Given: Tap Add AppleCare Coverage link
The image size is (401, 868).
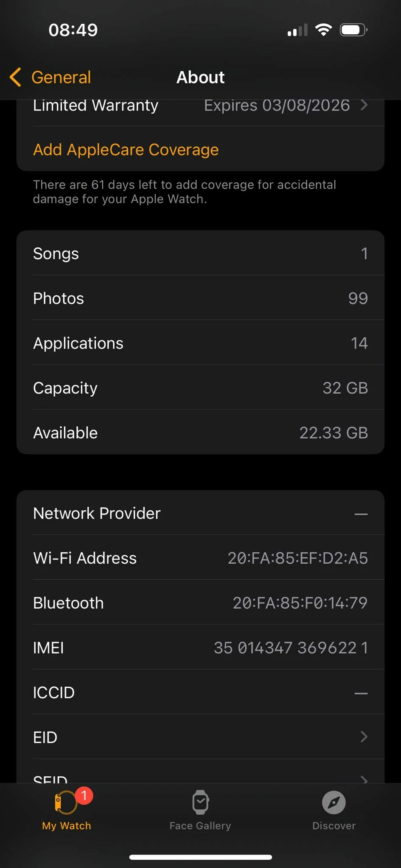Looking at the screenshot, I should 126,150.
